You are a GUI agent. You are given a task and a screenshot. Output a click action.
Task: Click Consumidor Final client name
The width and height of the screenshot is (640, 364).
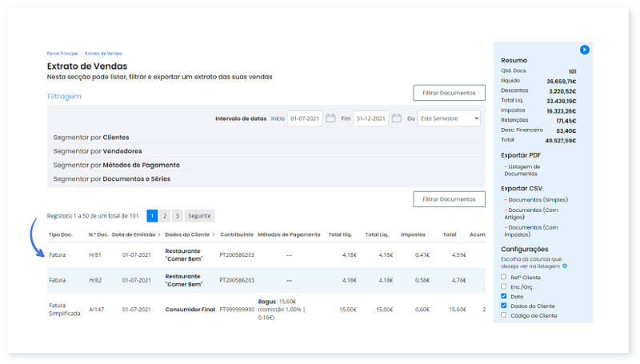(190, 310)
